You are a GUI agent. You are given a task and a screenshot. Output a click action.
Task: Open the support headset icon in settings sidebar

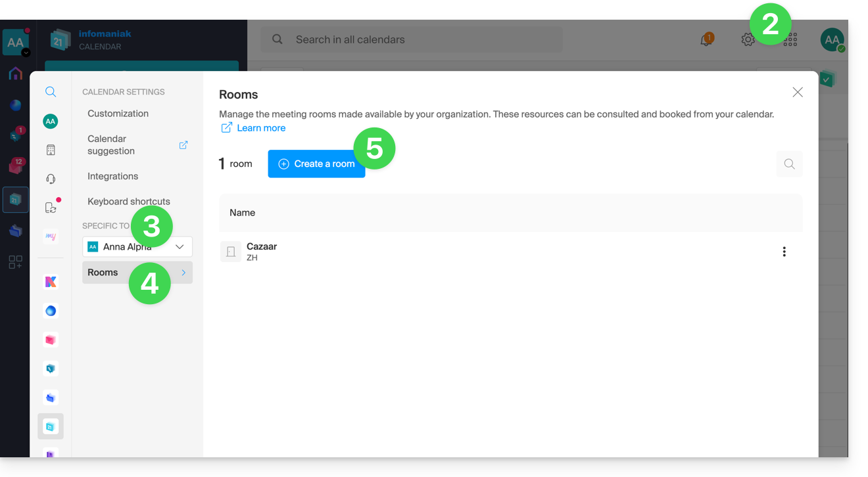click(x=51, y=179)
